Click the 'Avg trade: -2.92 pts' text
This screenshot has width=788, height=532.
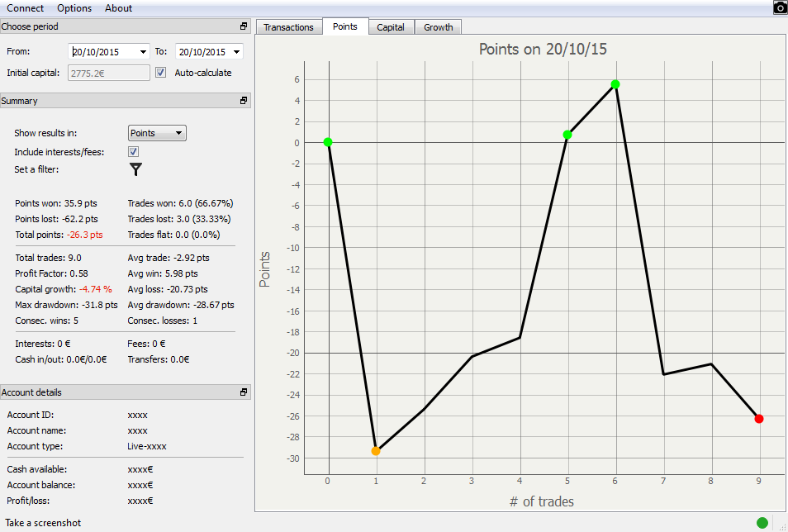(x=169, y=258)
